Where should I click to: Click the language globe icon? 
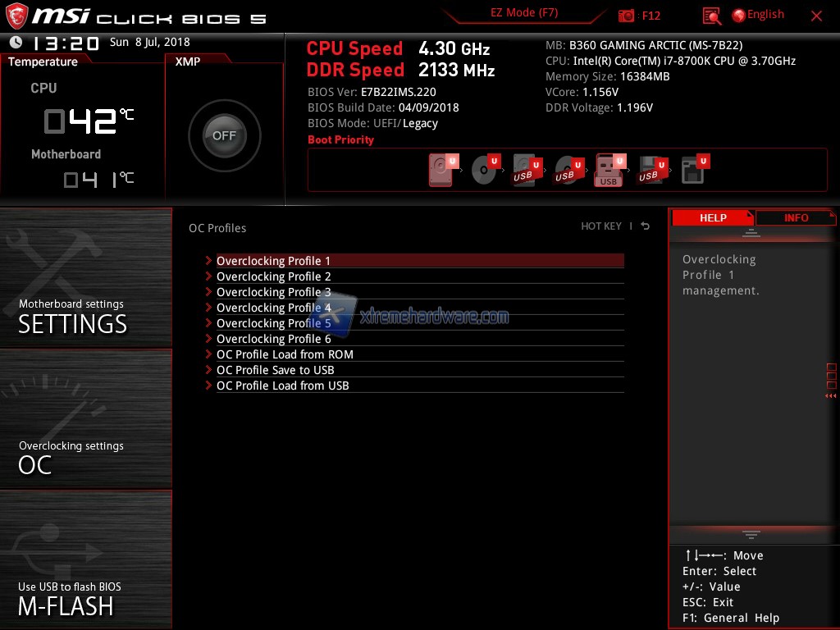pos(738,15)
